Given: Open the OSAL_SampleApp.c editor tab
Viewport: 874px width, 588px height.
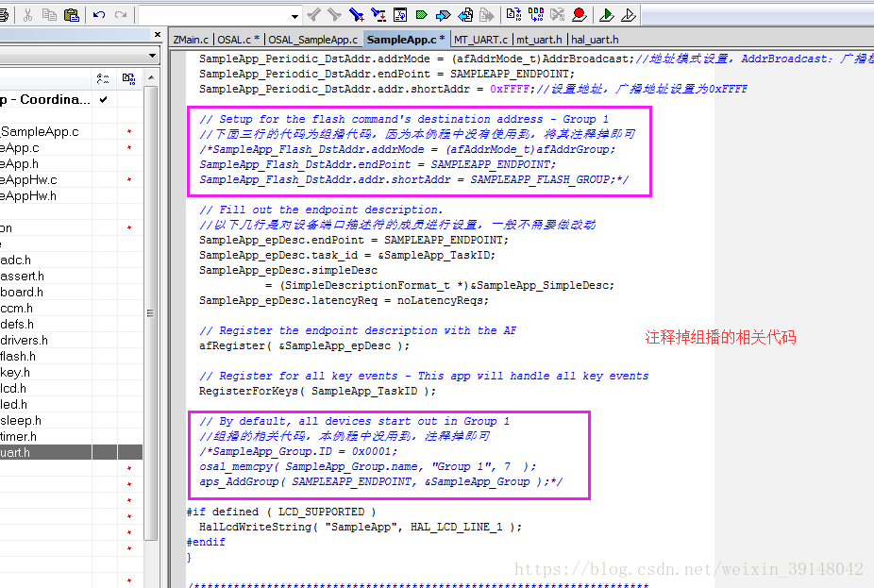Looking at the screenshot, I should point(312,40).
